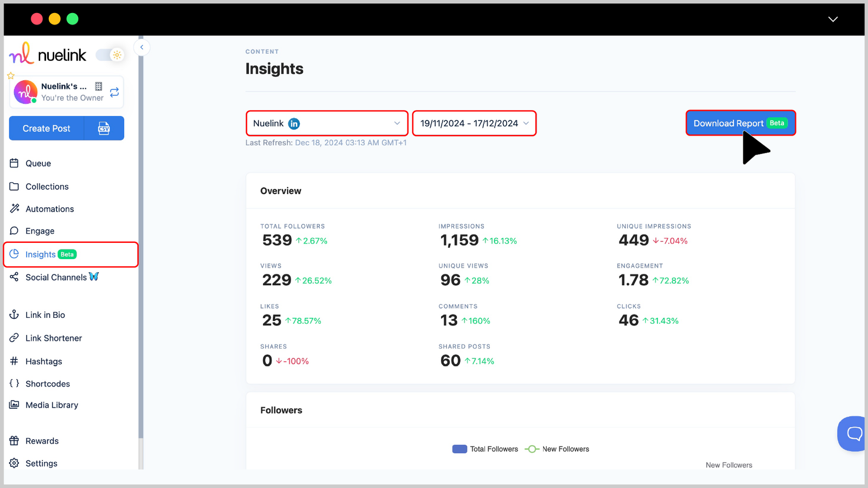This screenshot has height=488, width=868.
Task: Collapse the sidebar using the chevron
Action: click(142, 47)
